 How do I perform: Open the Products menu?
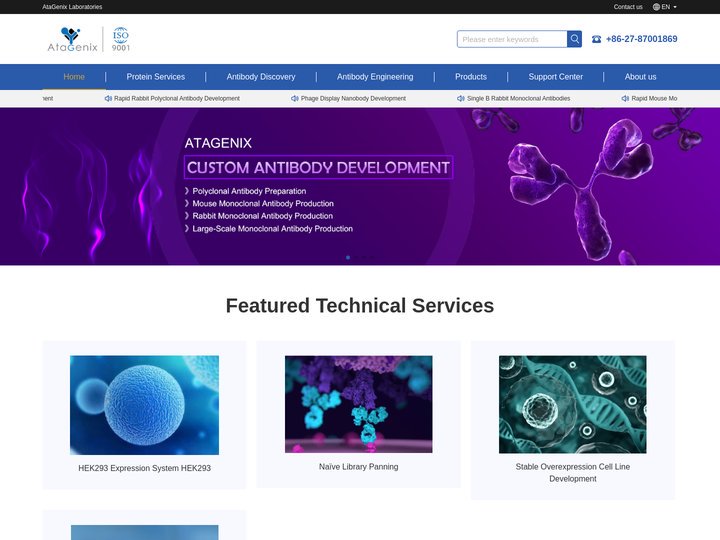[x=471, y=77]
